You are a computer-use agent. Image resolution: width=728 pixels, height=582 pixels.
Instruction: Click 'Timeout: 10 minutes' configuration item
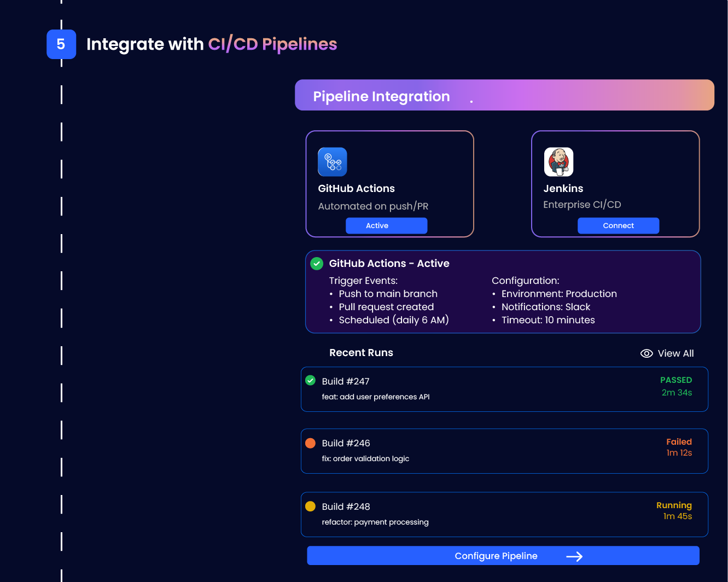[x=548, y=320]
